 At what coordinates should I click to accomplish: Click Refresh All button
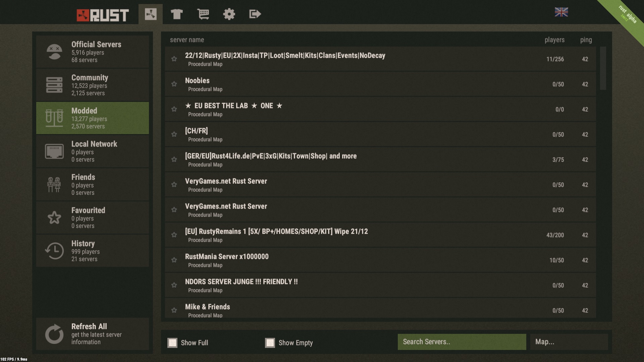pyautogui.click(x=93, y=334)
